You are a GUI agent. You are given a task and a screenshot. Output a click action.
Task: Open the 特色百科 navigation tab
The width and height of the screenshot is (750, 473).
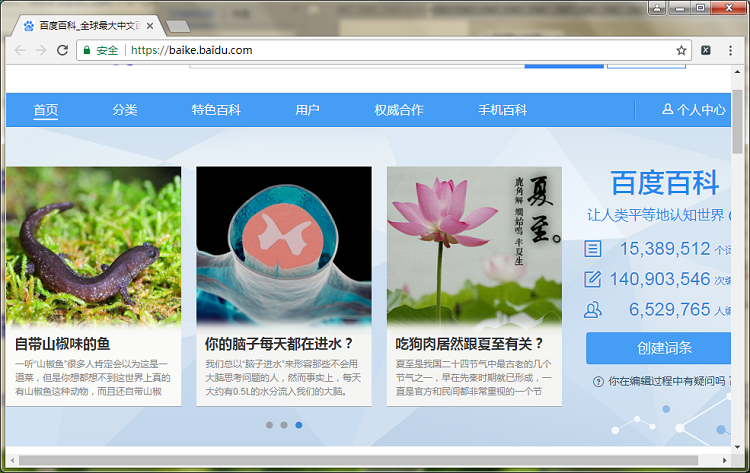pyautogui.click(x=216, y=110)
